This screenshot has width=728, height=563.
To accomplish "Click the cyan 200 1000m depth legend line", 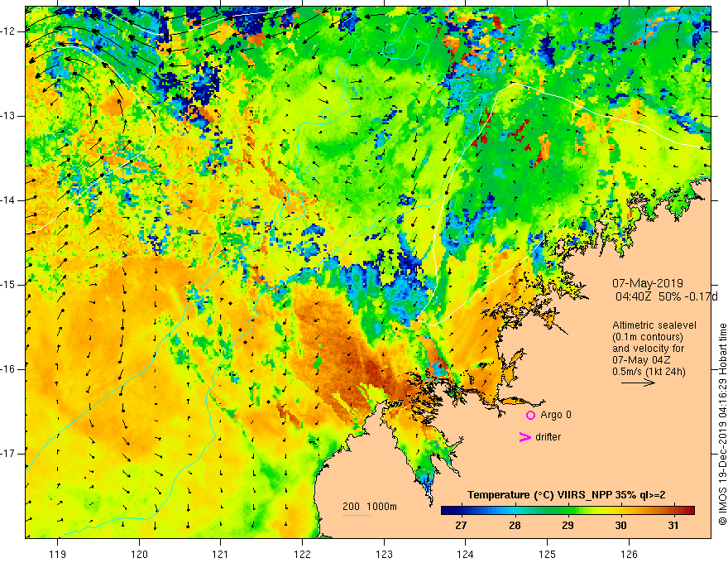I will (356, 515).
